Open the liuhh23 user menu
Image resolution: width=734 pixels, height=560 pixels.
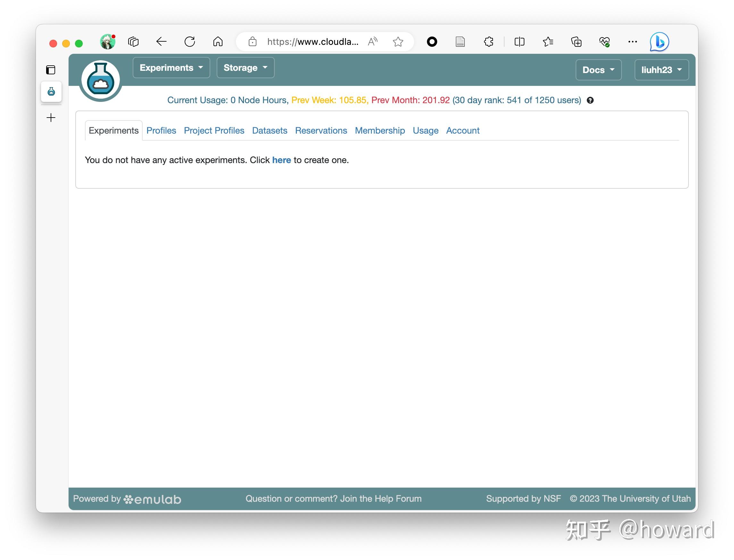661,70
